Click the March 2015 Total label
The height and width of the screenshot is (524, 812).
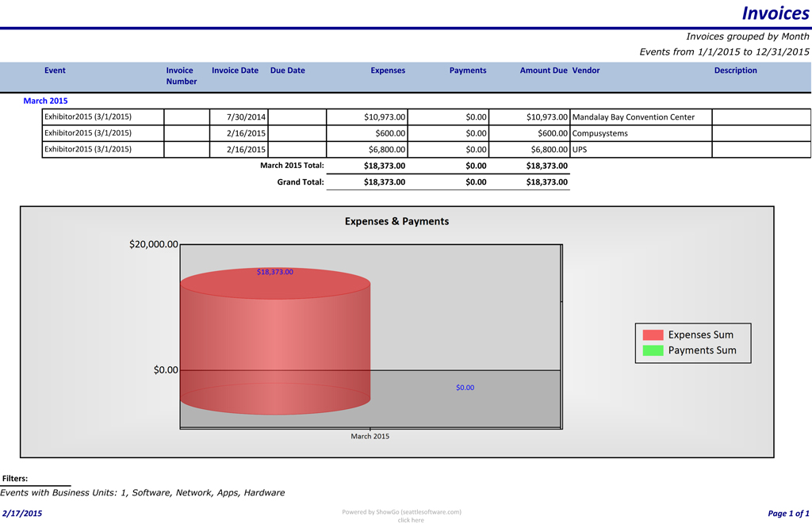pos(292,166)
